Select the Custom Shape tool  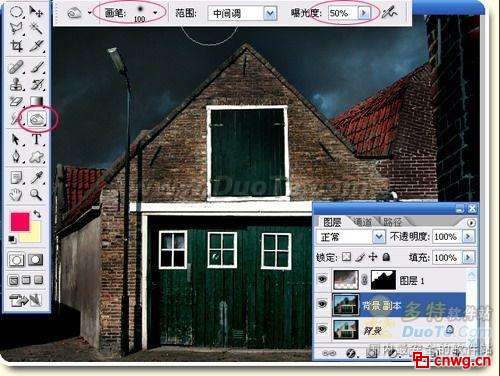tap(37, 157)
